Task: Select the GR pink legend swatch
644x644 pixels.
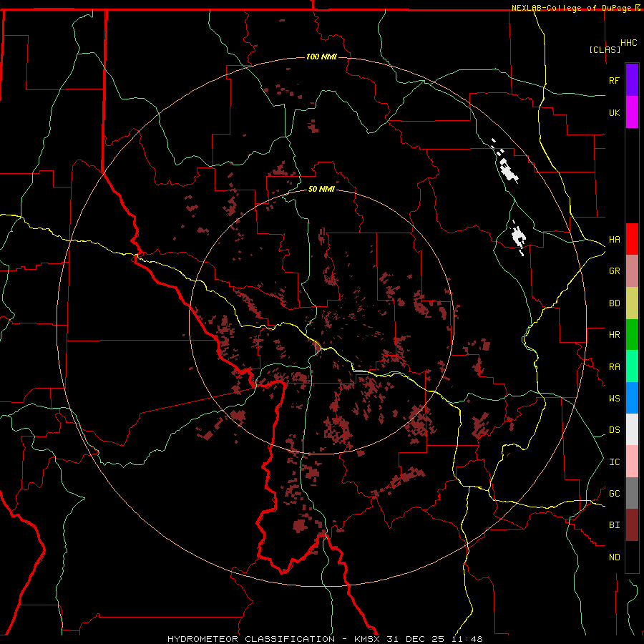Action: (x=632, y=271)
